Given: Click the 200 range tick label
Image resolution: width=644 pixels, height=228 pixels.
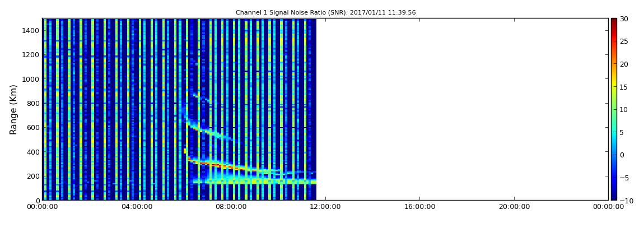Looking at the screenshot, I should 33,176.
